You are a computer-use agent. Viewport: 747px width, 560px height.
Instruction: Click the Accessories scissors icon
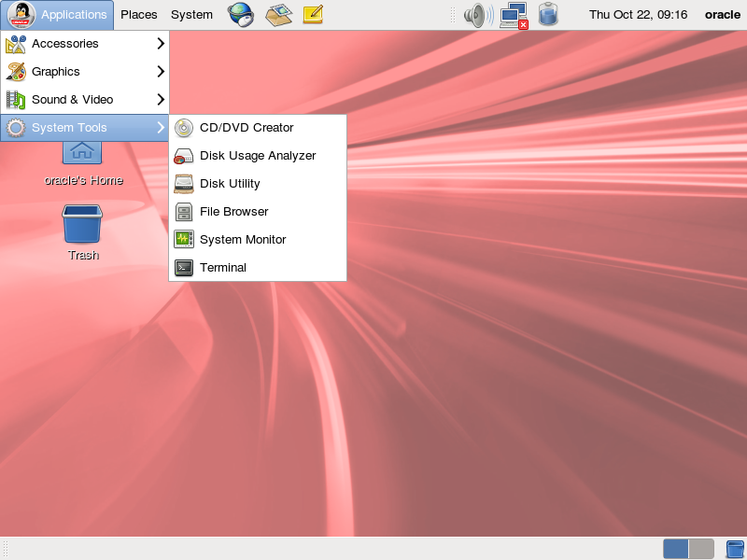point(16,44)
